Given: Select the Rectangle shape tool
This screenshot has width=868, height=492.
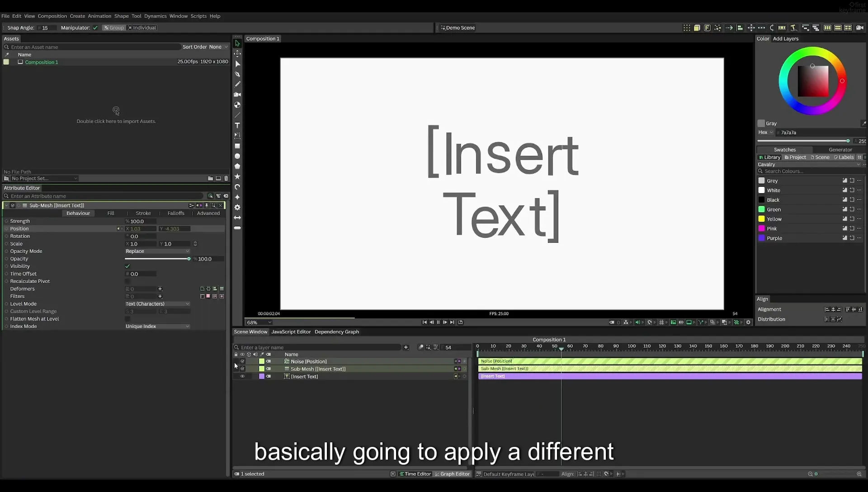Looking at the screenshot, I should (237, 146).
